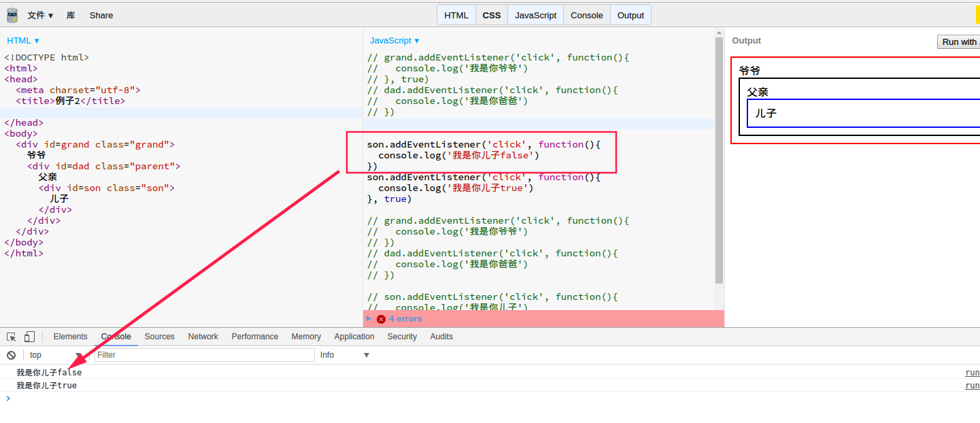Image resolution: width=980 pixels, height=423 pixels.
Task: Switch to the Network tab
Action: point(203,337)
